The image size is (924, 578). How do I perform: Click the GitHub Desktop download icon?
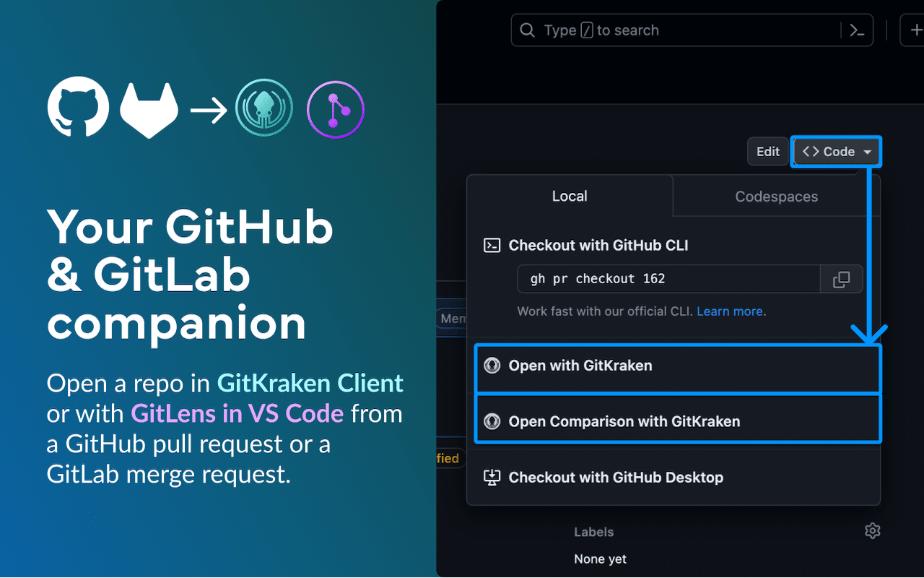(492, 477)
